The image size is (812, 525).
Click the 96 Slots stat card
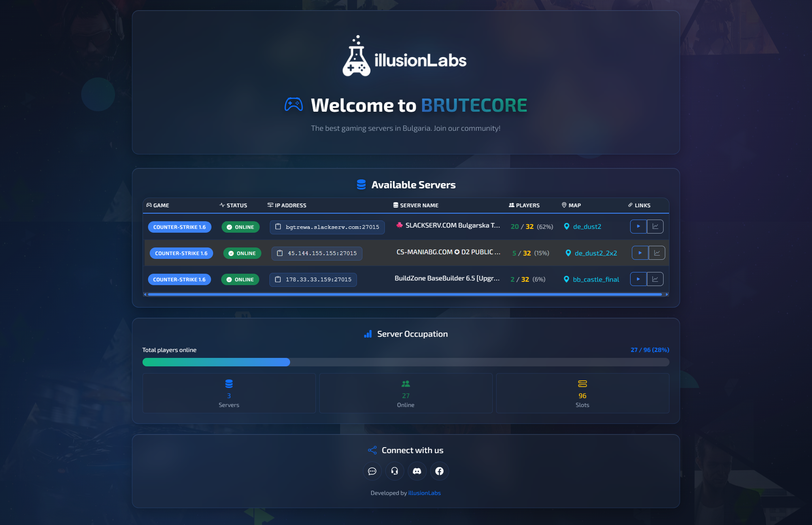point(582,393)
